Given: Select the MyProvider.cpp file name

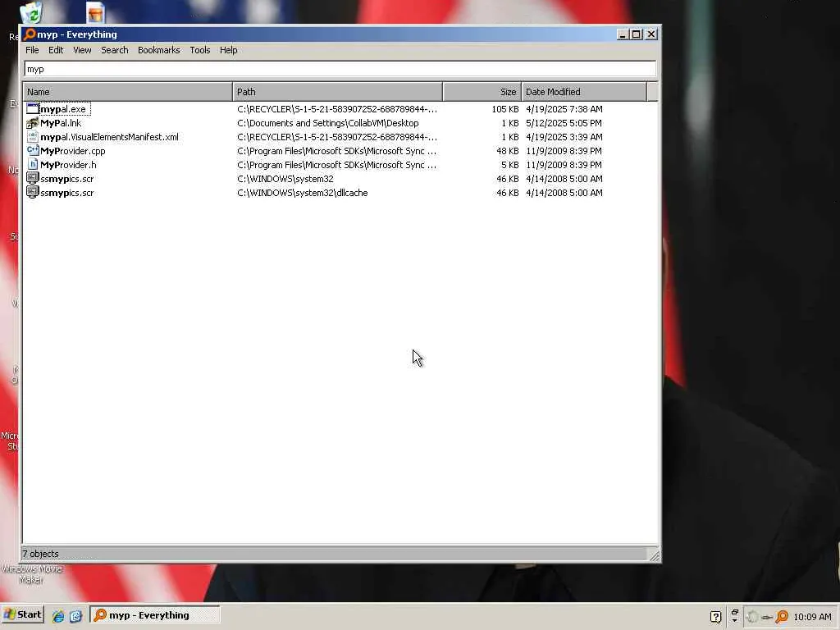Looking at the screenshot, I should (73, 151).
